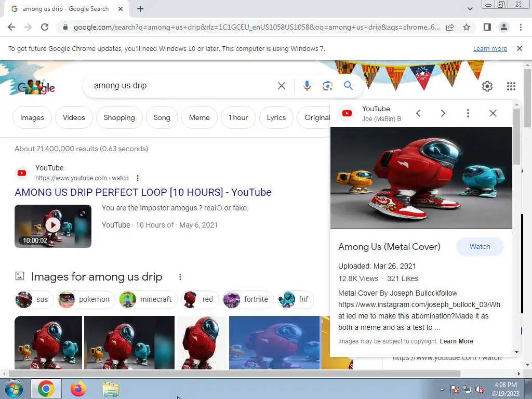Go back using the browser back arrow
Image resolution: width=532 pixels, height=399 pixels.
[11, 27]
